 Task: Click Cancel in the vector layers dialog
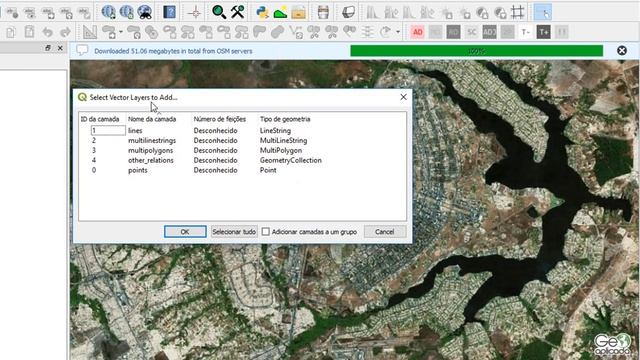[384, 231]
